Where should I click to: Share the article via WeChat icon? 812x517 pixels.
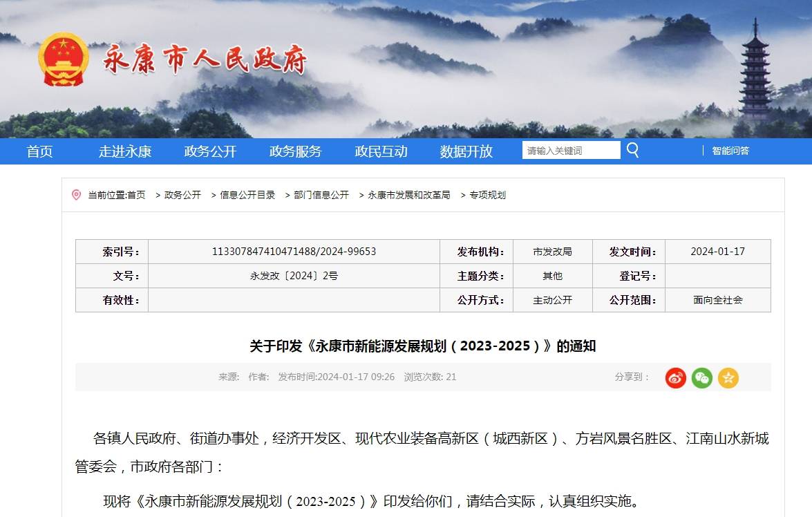pos(701,377)
